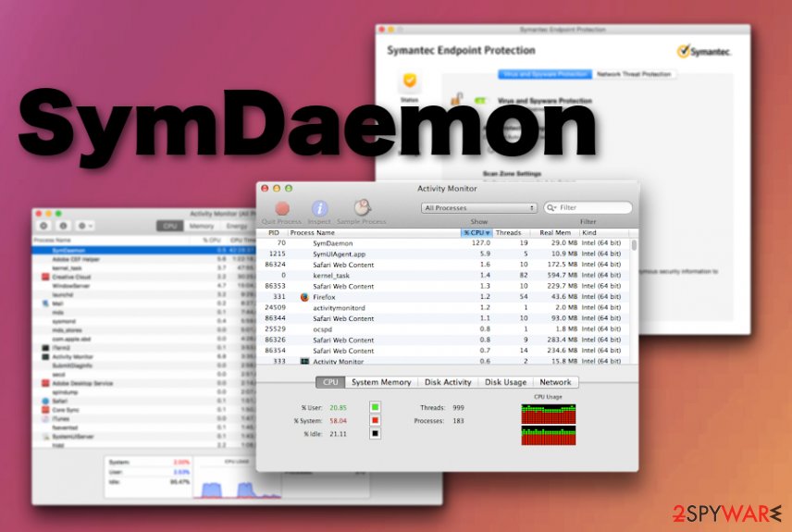Select Adobe CEF Helper row in background window

144,259
